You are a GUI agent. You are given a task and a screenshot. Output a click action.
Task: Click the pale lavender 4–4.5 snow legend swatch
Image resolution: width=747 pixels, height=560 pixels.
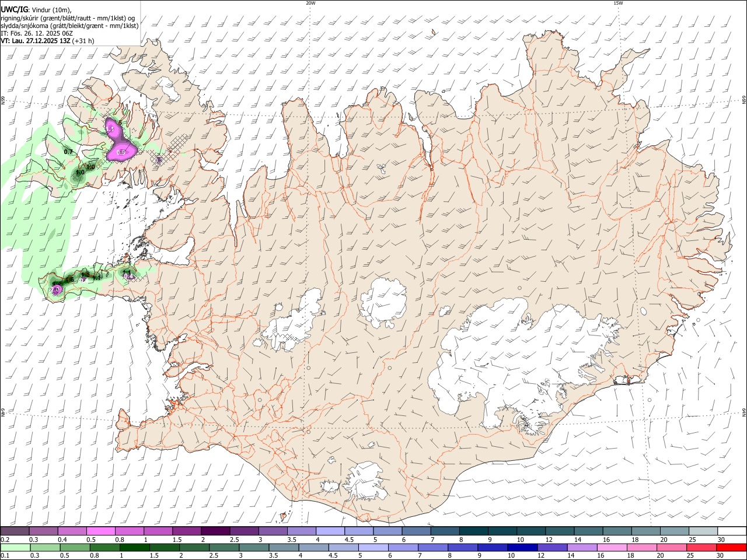pos(330,531)
